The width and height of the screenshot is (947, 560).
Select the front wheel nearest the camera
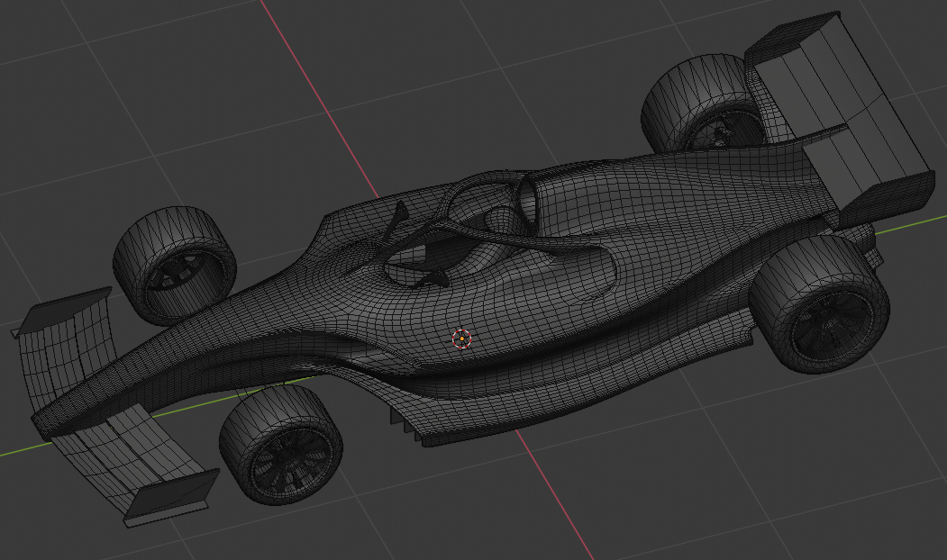(x=281, y=446)
